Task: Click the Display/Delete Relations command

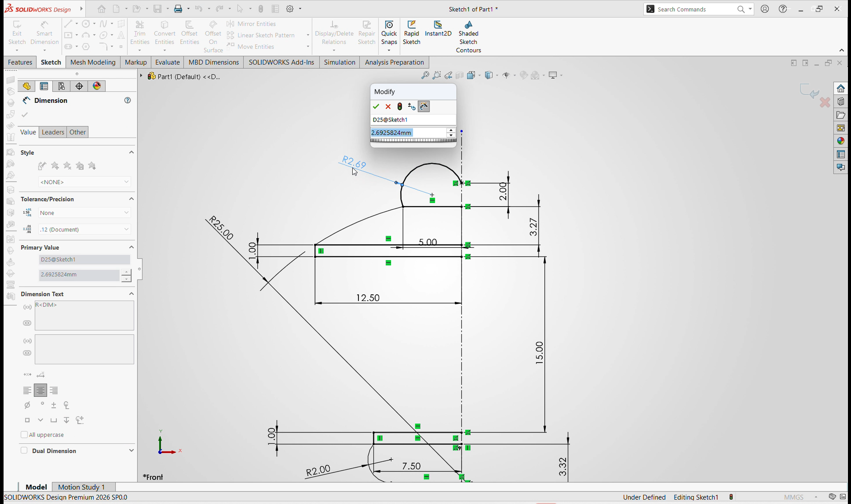Action: tap(334, 33)
